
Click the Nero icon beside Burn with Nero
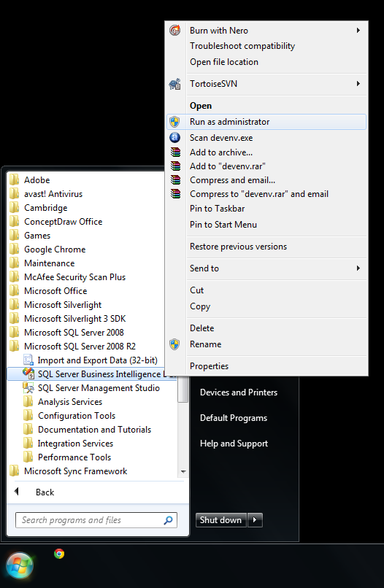175,30
